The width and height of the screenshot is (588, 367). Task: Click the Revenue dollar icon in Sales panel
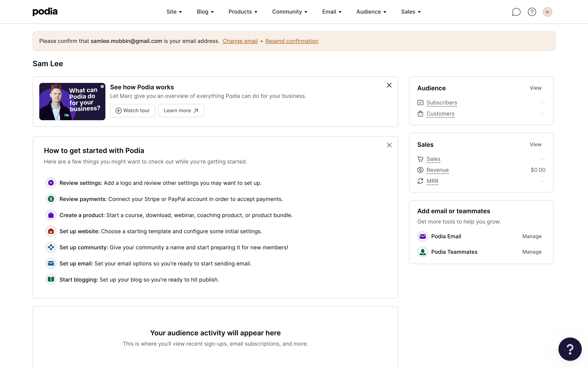[x=420, y=170]
